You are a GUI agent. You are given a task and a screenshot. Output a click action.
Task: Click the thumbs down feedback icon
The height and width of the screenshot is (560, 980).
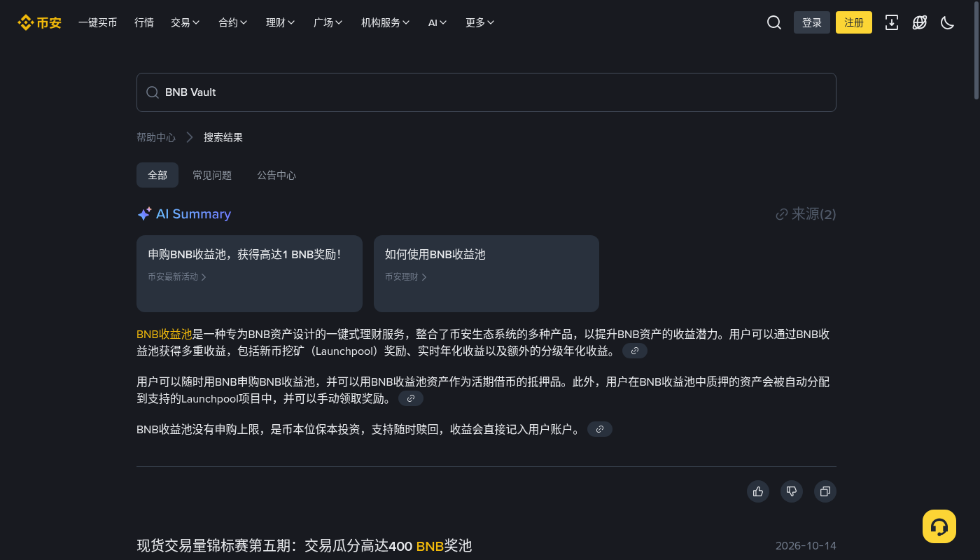pyautogui.click(x=792, y=491)
